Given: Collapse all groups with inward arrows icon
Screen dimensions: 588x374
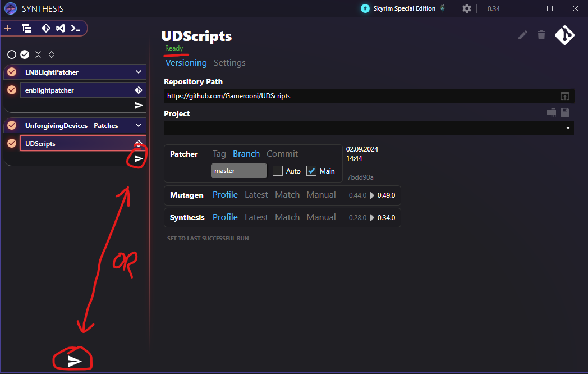Looking at the screenshot, I should (x=38, y=55).
